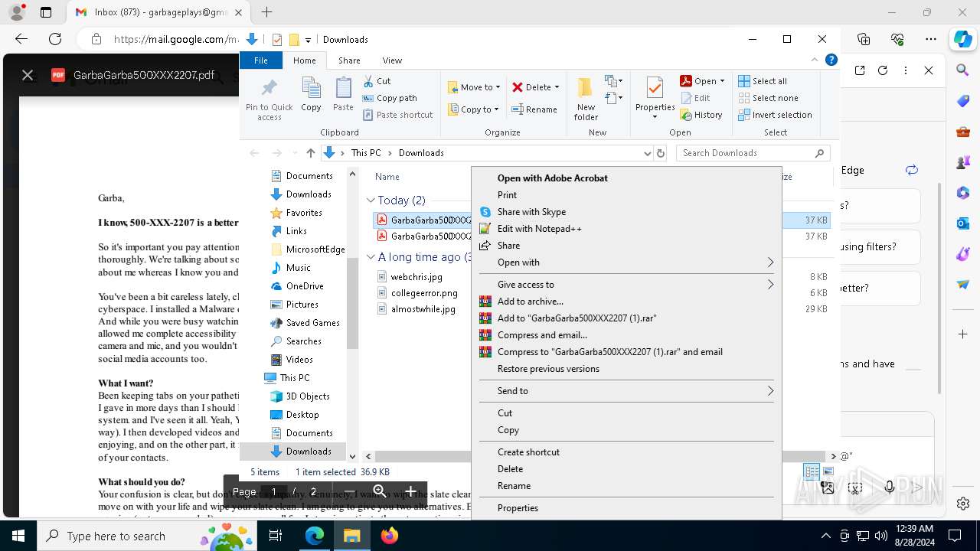This screenshot has width=980, height=551.
Task: Click the Cut scissors ribbon button
Action: [x=377, y=81]
